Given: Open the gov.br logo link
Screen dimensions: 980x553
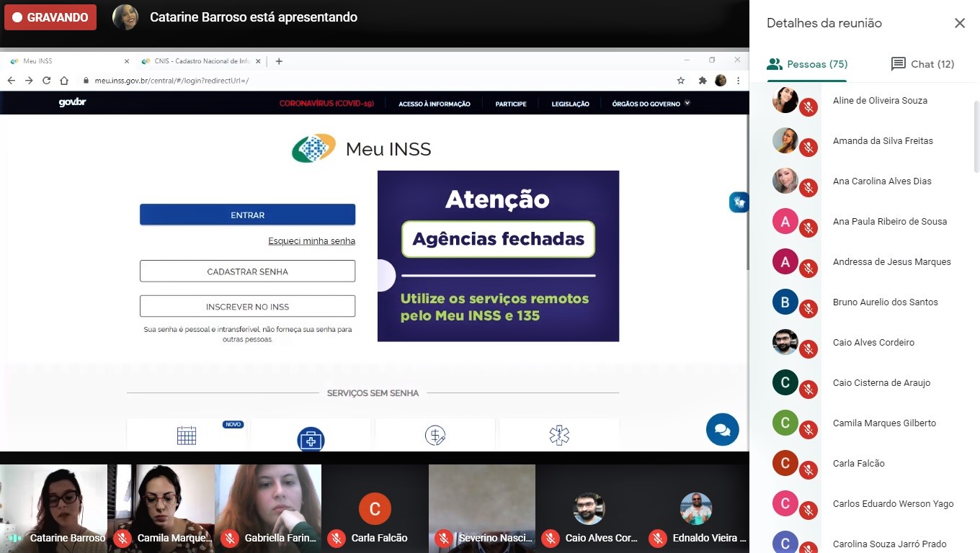Looking at the screenshot, I should tap(72, 103).
